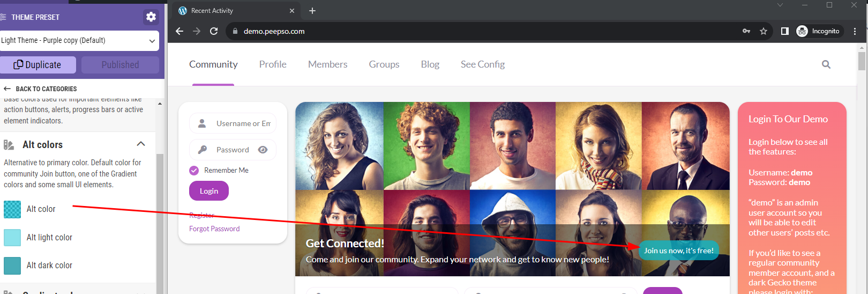
Task: Toggle the Remember Me checkbox
Action: tap(194, 171)
